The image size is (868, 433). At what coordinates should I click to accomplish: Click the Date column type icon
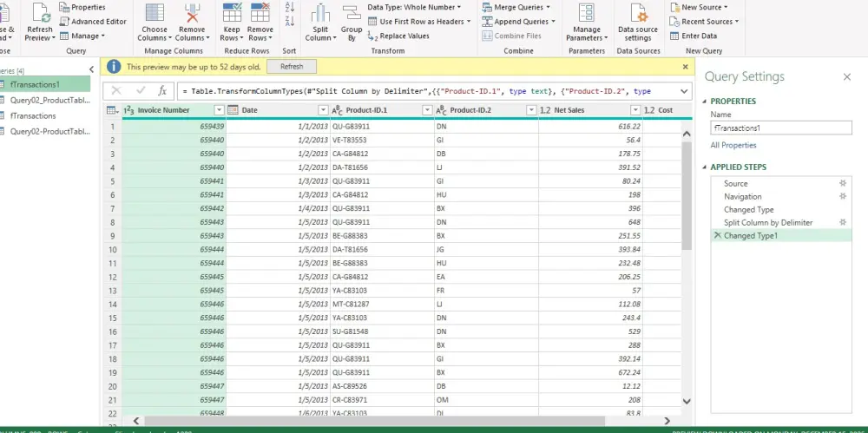[x=233, y=110]
